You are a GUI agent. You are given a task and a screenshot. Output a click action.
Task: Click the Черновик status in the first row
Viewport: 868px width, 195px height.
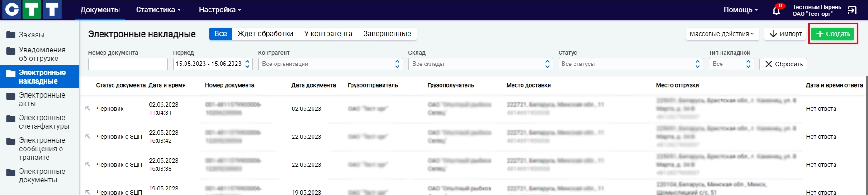[x=110, y=108]
